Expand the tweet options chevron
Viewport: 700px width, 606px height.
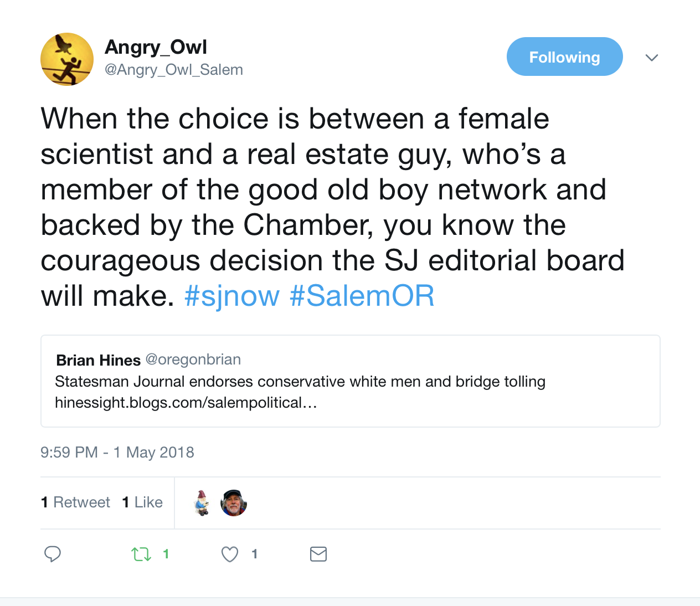point(652,58)
